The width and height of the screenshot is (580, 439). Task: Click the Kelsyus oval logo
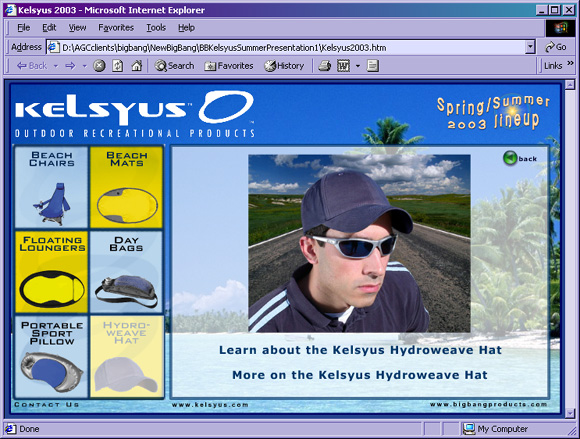tap(226, 107)
